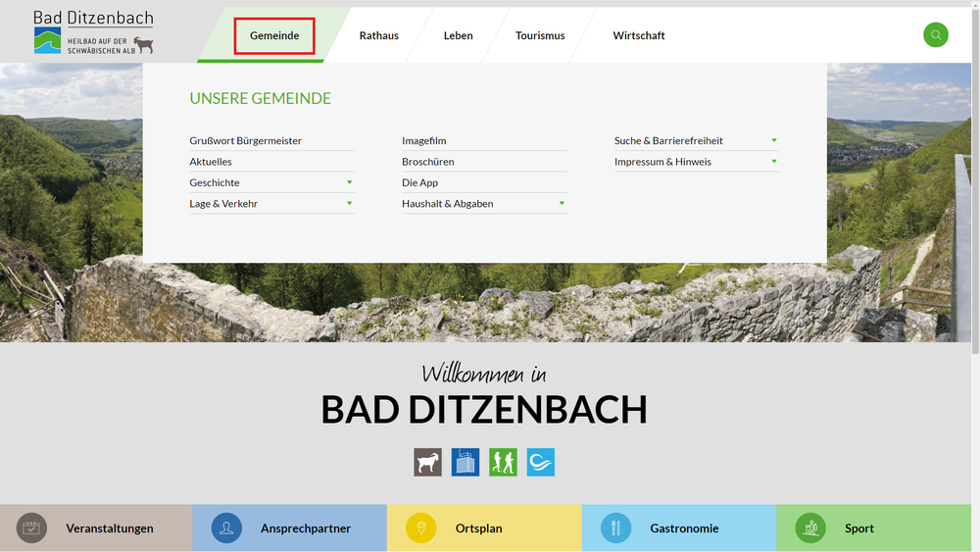Open Grußwort Bürgermeister link
This screenshot has height=552, width=980.
click(246, 140)
